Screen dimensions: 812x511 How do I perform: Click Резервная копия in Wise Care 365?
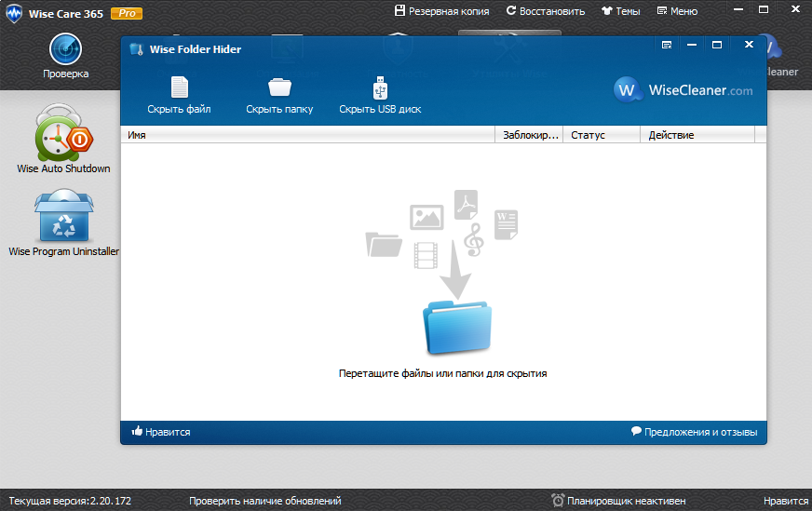tap(441, 11)
